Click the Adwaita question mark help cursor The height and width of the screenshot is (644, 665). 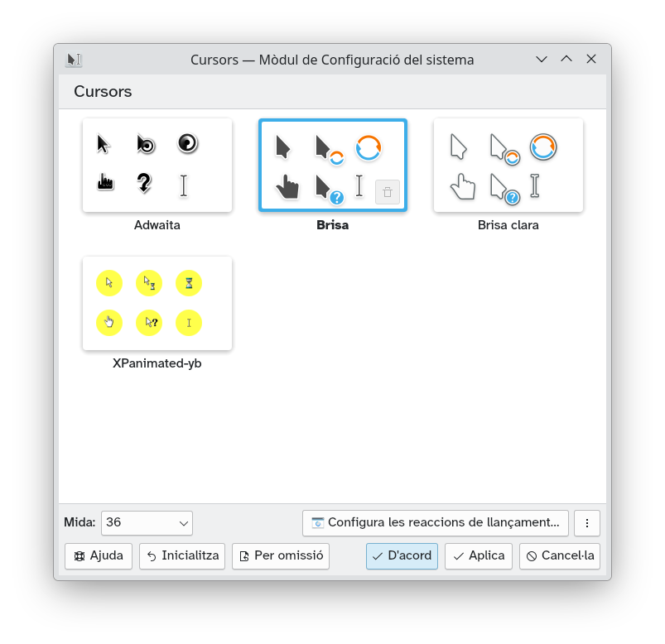[x=144, y=183]
